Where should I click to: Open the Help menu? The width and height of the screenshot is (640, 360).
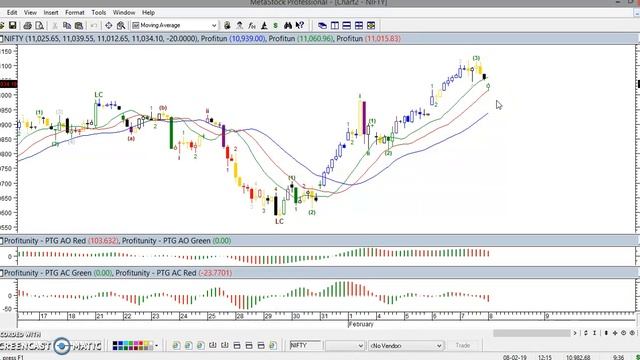click(x=148, y=13)
